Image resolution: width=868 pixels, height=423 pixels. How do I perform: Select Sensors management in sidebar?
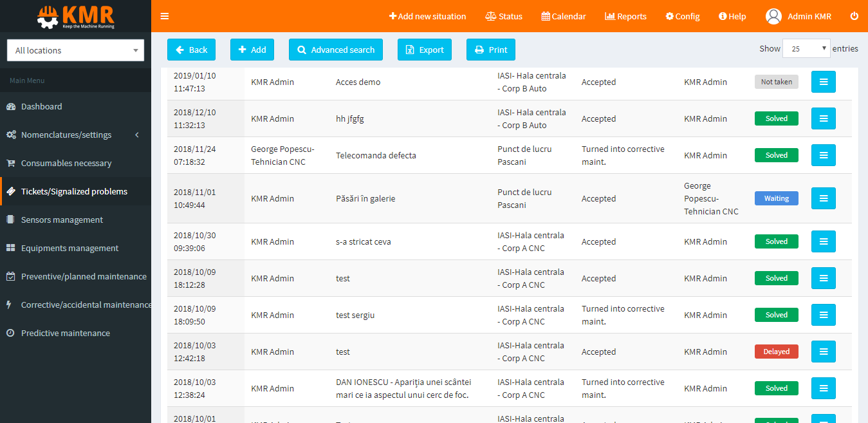point(75,220)
